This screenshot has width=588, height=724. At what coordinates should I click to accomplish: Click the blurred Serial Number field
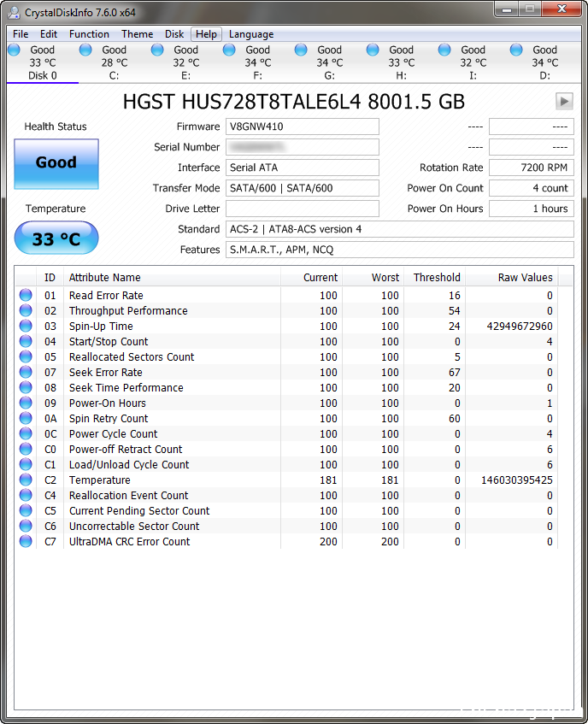[x=303, y=147]
